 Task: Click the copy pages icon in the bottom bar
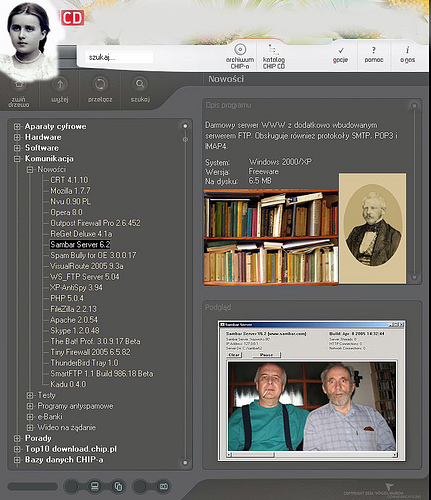pos(118,486)
